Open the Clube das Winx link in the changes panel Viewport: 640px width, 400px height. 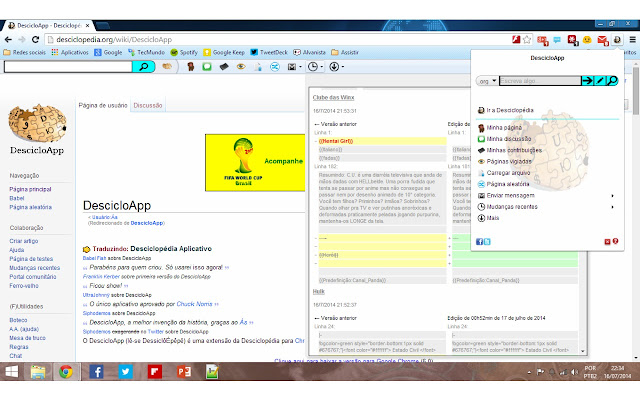tap(333, 98)
